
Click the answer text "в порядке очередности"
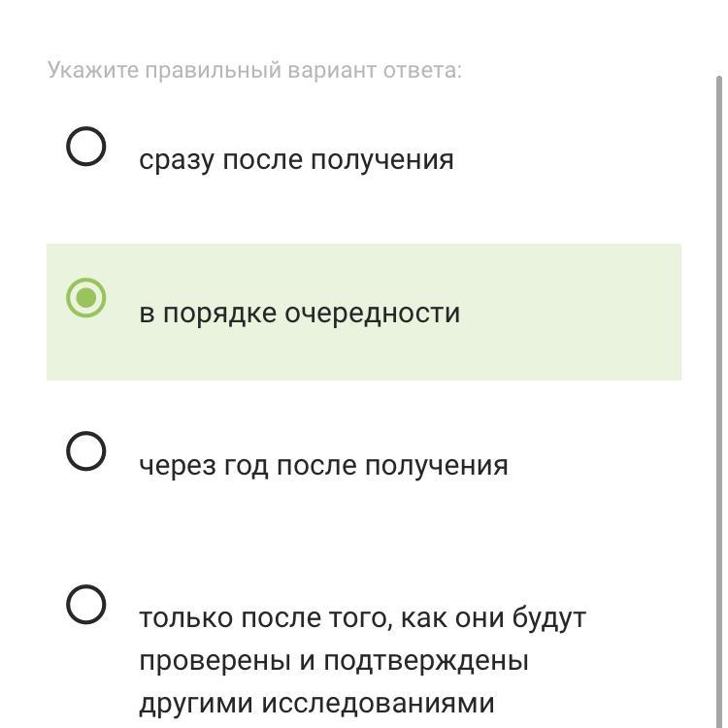(299, 313)
